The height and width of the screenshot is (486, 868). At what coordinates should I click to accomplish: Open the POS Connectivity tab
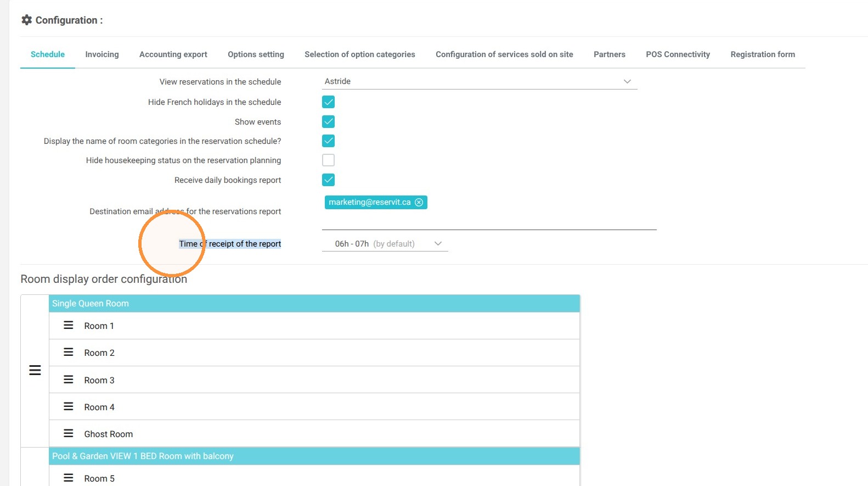coord(678,54)
